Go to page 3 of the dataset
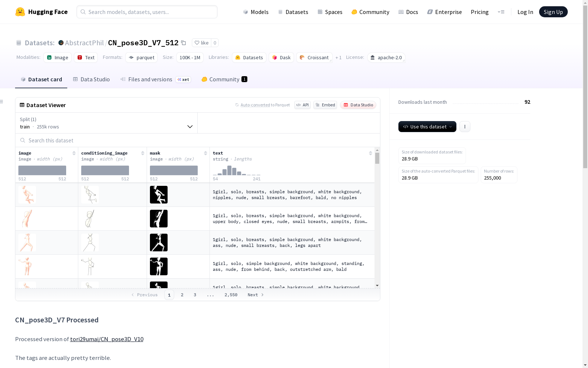Image resolution: width=588 pixels, height=368 pixels. coord(195,295)
